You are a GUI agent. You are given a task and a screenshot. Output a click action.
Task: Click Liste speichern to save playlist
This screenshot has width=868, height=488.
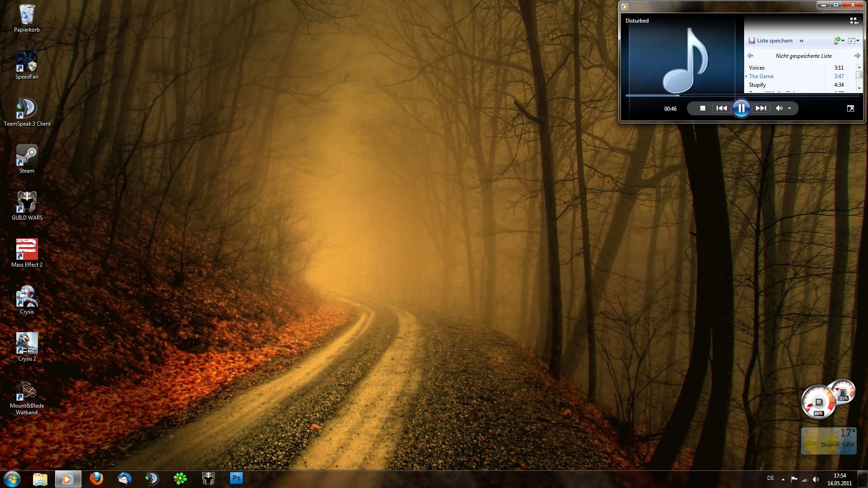click(x=771, y=41)
